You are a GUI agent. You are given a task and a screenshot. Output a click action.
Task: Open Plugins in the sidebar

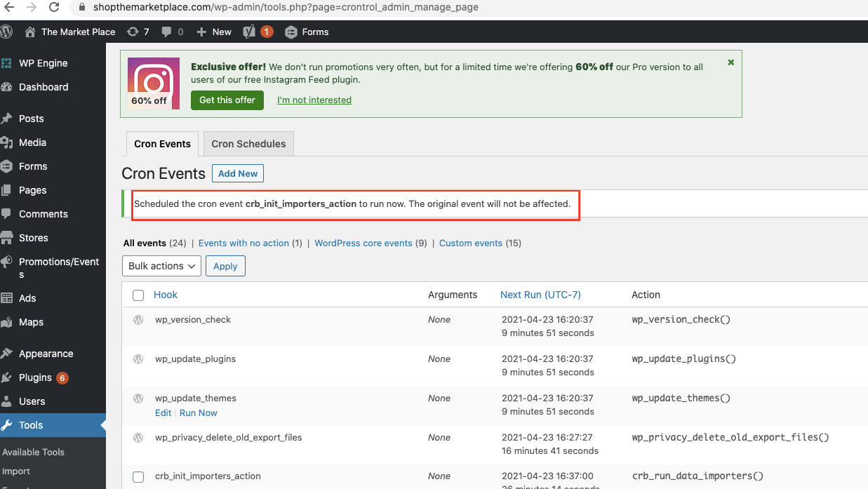click(x=35, y=377)
